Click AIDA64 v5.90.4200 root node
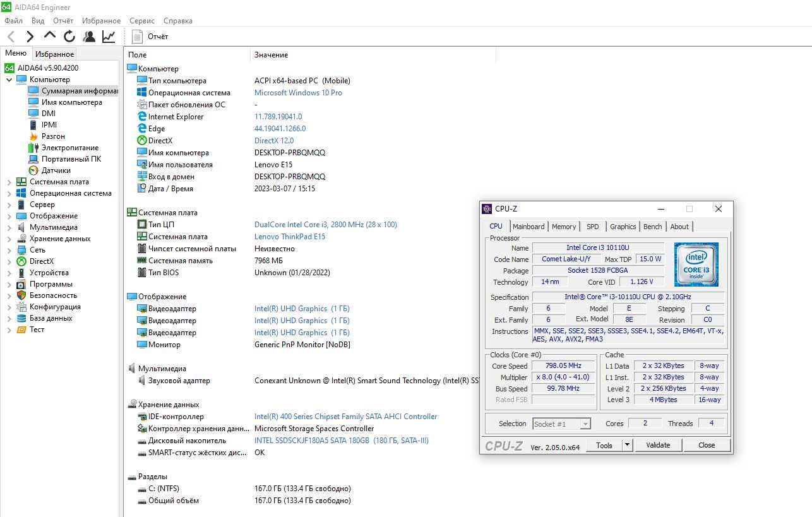Screen dimensions: 812x517 pos(48,68)
